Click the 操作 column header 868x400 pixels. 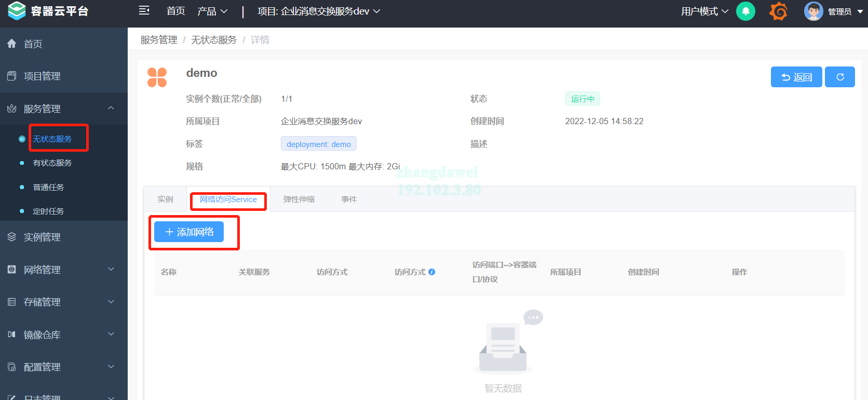(740, 272)
